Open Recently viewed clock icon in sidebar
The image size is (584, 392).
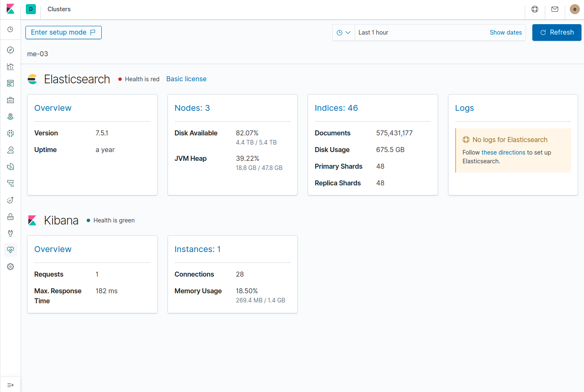click(10, 30)
